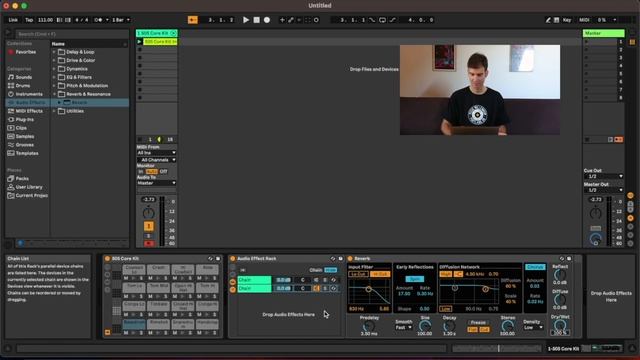Toggle the Reverb Hi Cut filter

[380, 274]
